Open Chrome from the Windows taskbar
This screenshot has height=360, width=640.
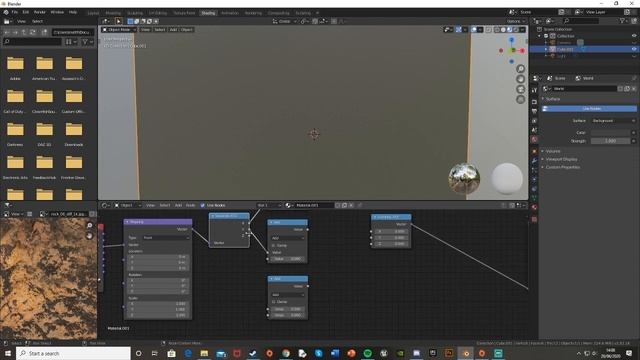click(x=286, y=353)
